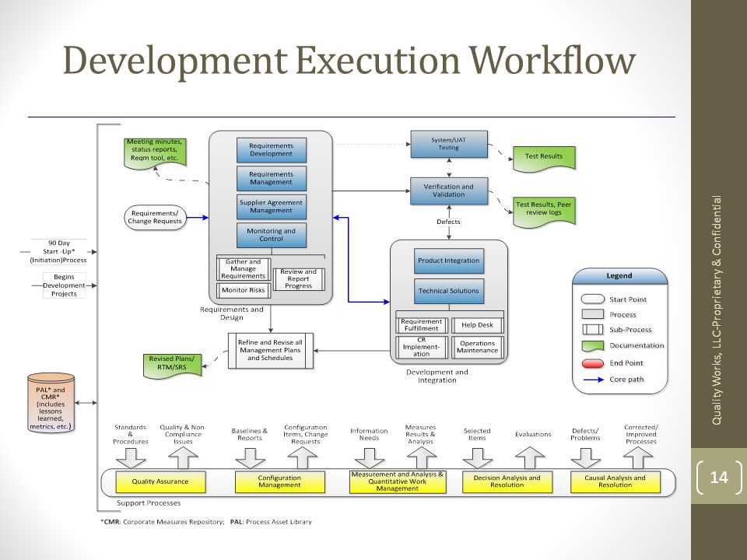Select the yellow Configuration Management box

click(279, 482)
